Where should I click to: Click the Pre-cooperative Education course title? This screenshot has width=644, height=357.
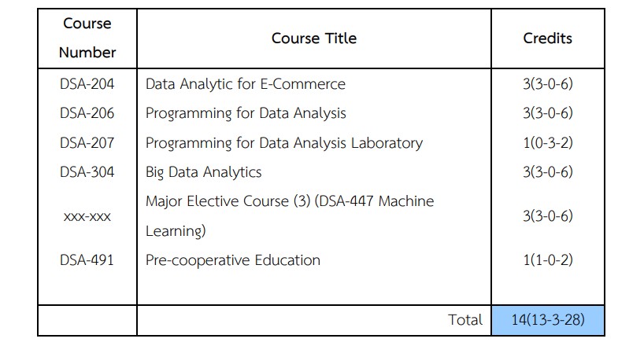tap(232, 260)
